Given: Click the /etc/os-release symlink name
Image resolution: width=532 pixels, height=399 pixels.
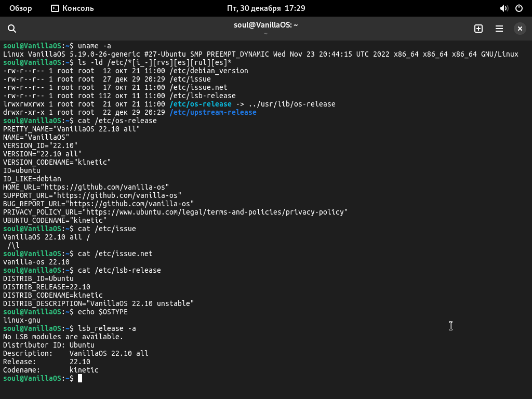Looking at the screenshot, I should pyautogui.click(x=200, y=104).
